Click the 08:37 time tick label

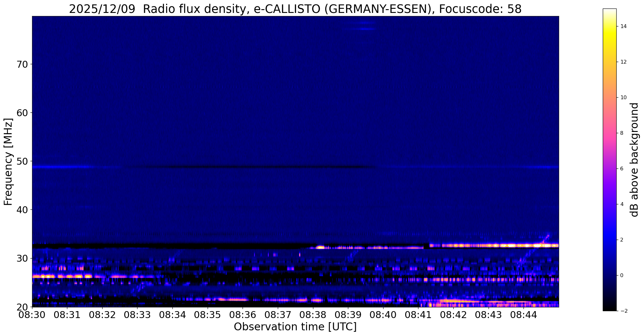tap(278, 315)
